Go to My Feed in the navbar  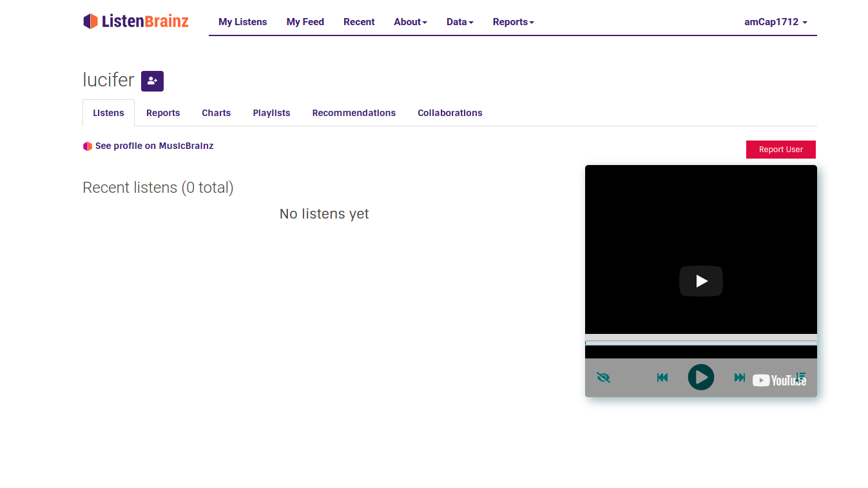click(x=305, y=22)
